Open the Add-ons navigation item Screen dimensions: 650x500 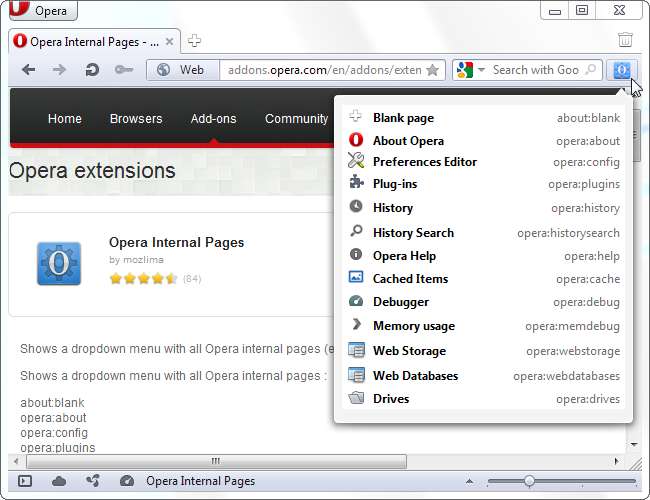[213, 119]
